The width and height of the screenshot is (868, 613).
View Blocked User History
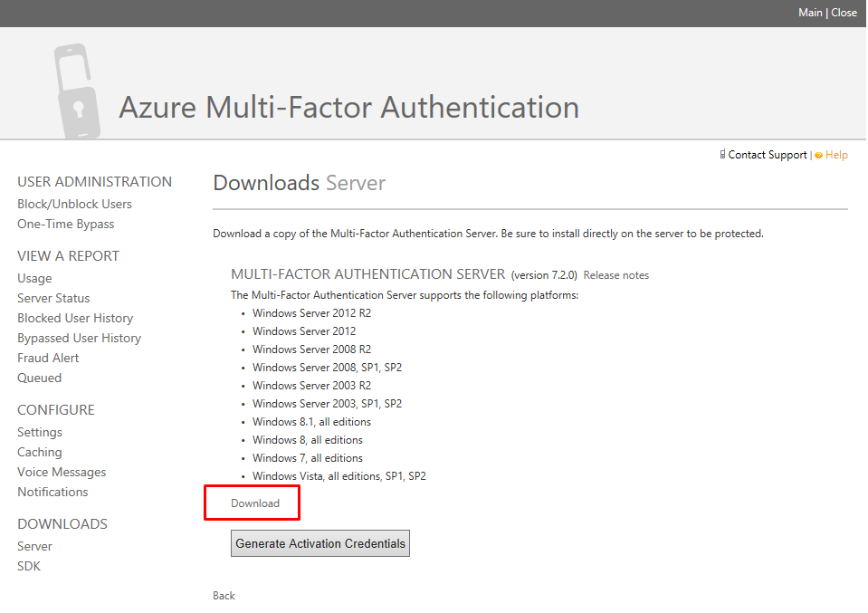[75, 318]
